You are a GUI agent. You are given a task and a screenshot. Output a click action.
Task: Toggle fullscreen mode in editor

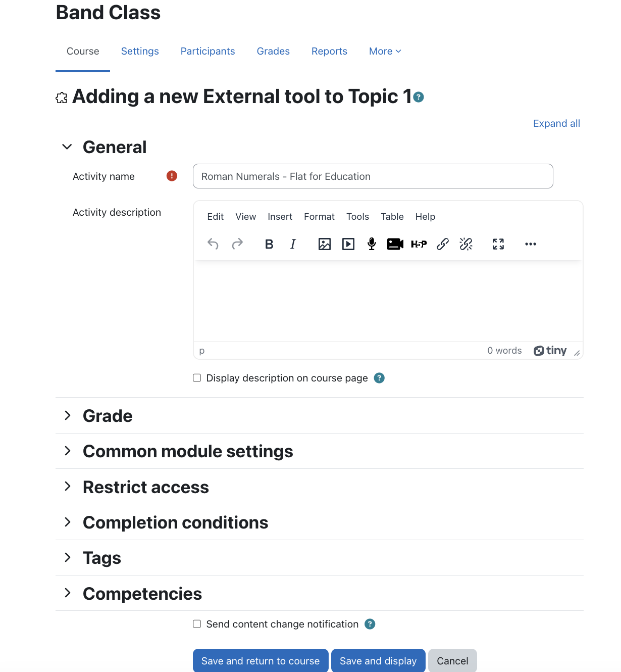[498, 244]
